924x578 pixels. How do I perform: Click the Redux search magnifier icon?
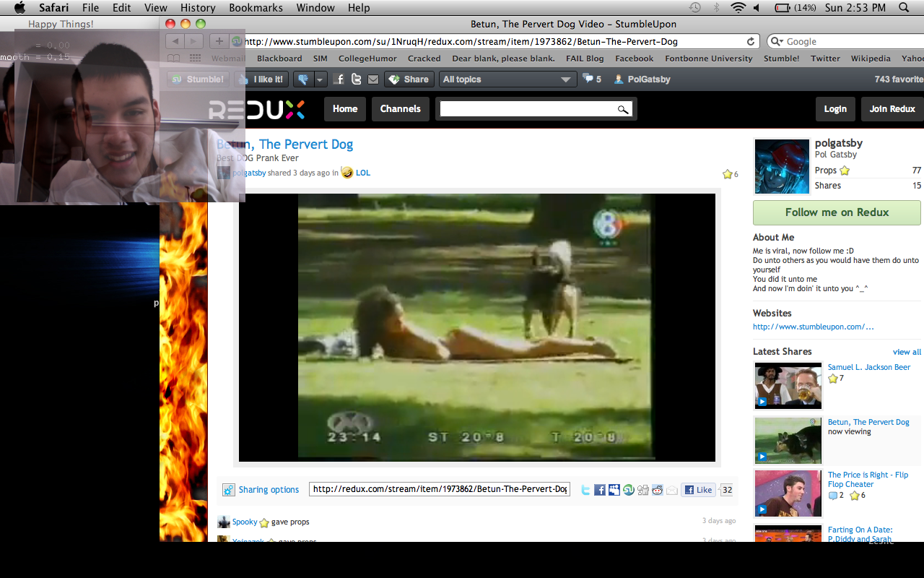[622, 109]
